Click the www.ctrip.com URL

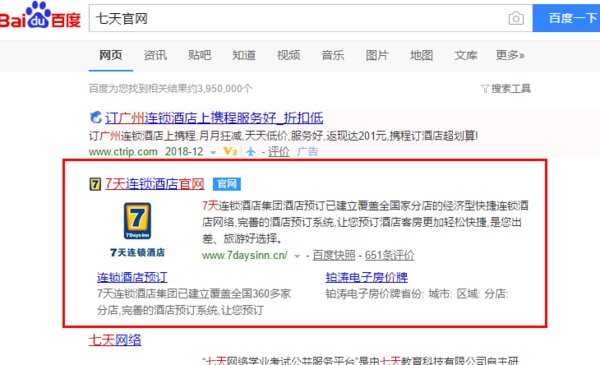point(123,152)
